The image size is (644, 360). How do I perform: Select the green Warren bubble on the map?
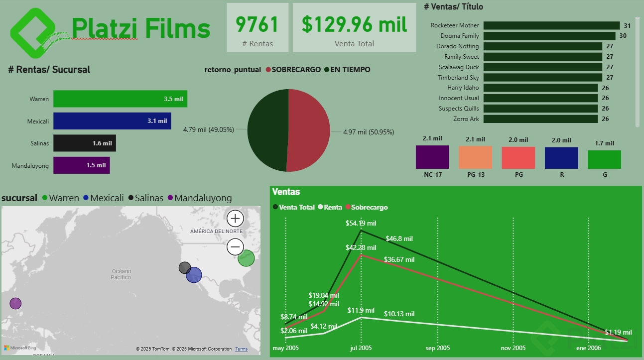point(246,258)
